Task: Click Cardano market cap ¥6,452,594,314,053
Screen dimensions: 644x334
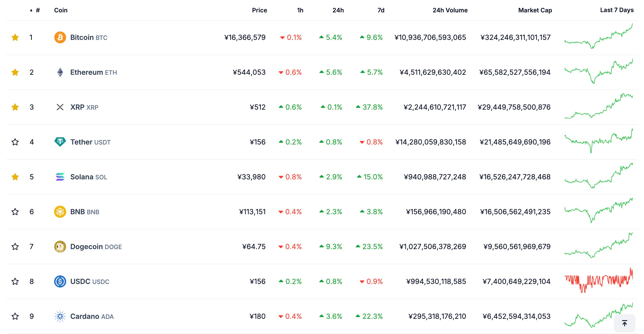Action: tap(517, 316)
